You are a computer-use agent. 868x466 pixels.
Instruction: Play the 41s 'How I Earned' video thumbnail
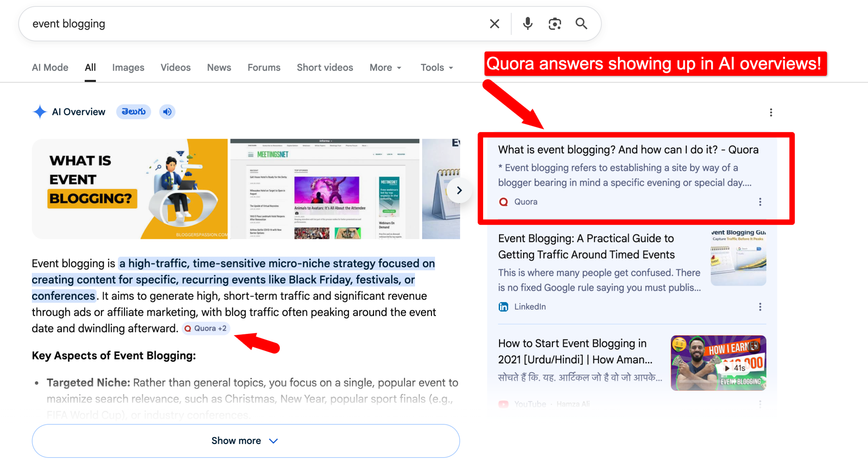718,363
